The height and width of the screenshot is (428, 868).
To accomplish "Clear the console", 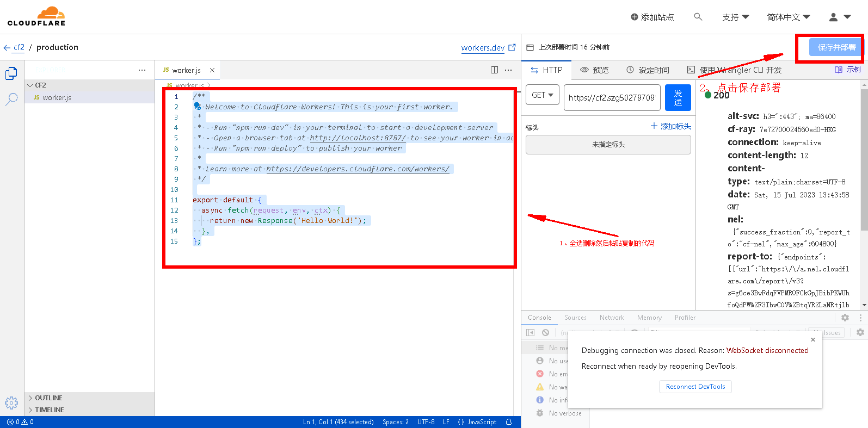I will [x=546, y=332].
